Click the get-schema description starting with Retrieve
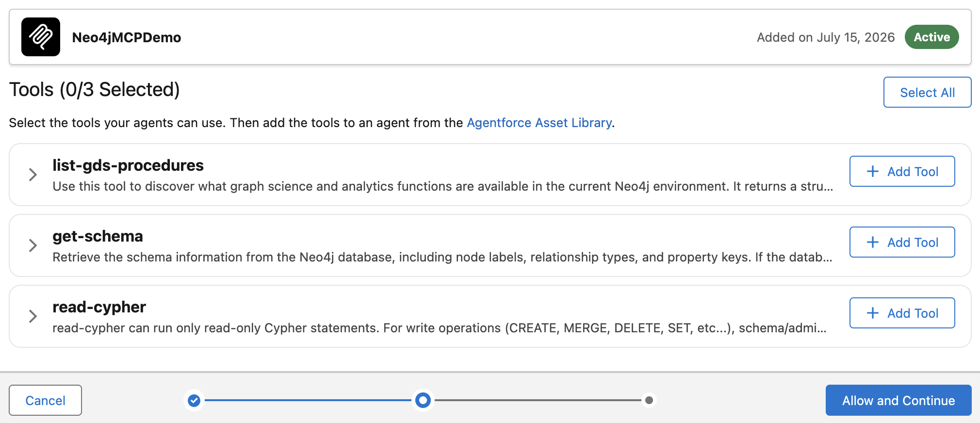Screen dimensions: 980x423 442,257
